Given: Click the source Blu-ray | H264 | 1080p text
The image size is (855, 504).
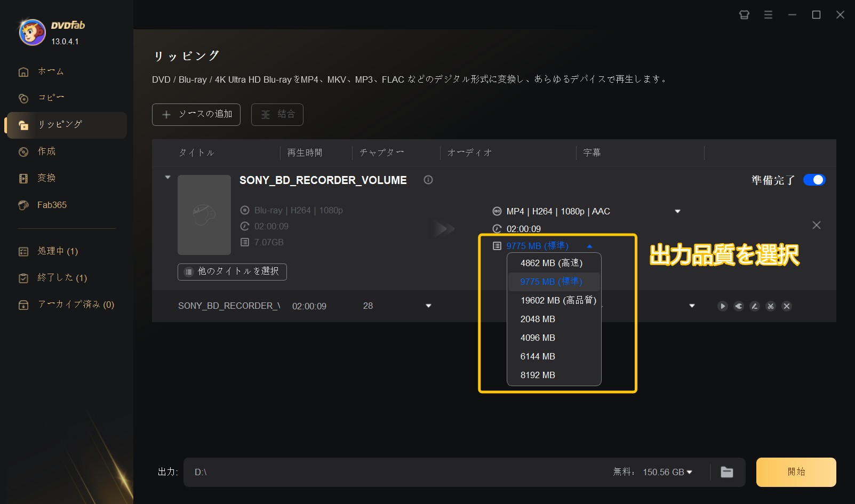Looking at the screenshot, I should 299,211.
